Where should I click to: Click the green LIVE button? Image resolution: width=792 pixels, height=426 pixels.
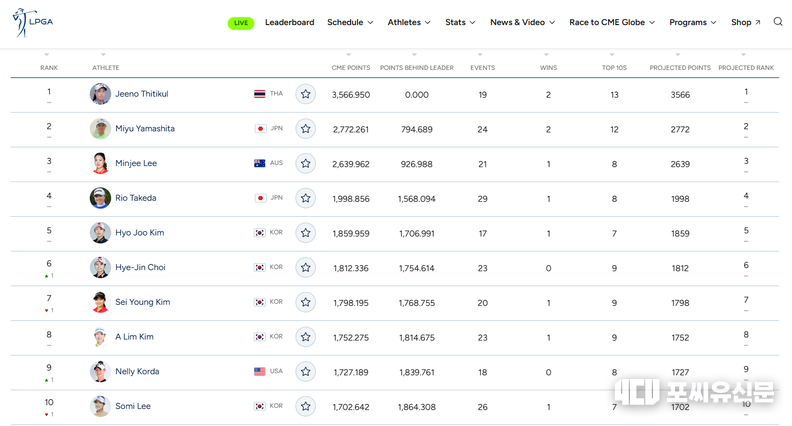point(241,23)
